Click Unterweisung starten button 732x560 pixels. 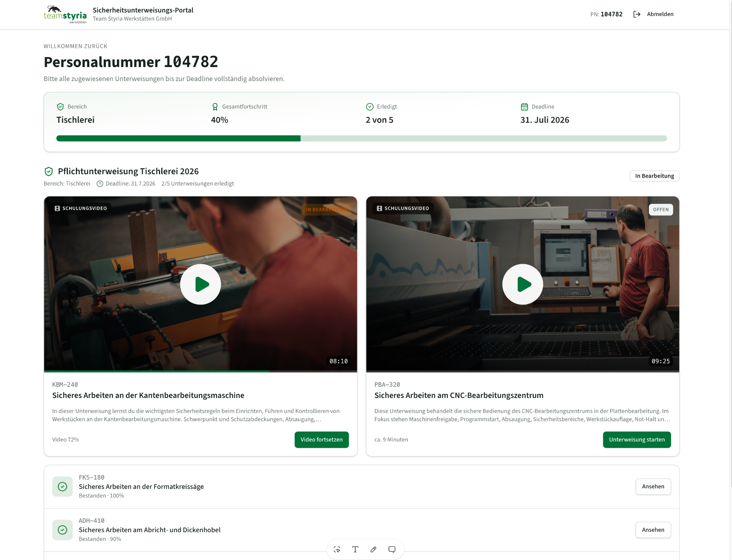(637, 440)
